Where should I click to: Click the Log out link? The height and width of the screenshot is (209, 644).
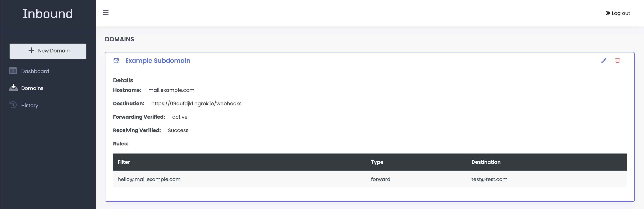click(x=620, y=13)
